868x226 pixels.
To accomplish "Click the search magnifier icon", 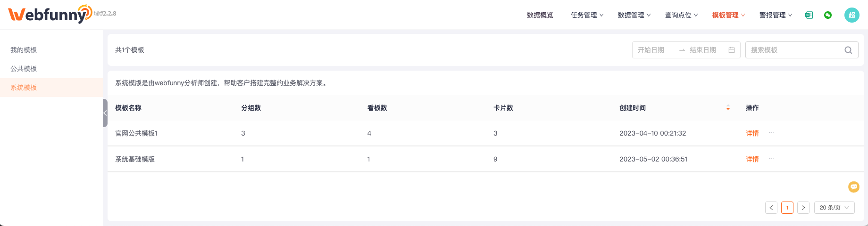I will tap(848, 50).
